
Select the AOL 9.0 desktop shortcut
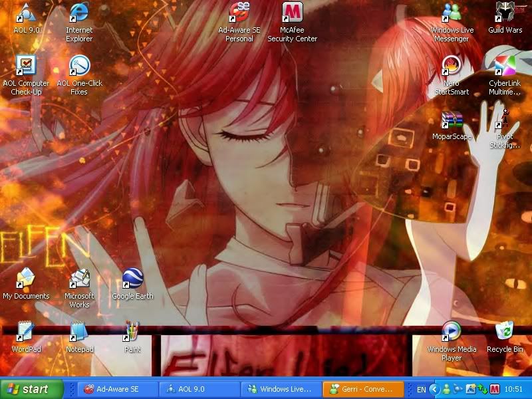click(26, 18)
